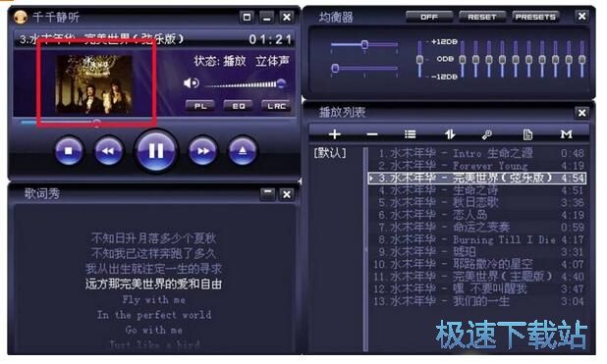Click lyric line In the perfect world
The height and width of the screenshot is (364, 607).
[x=153, y=315]
